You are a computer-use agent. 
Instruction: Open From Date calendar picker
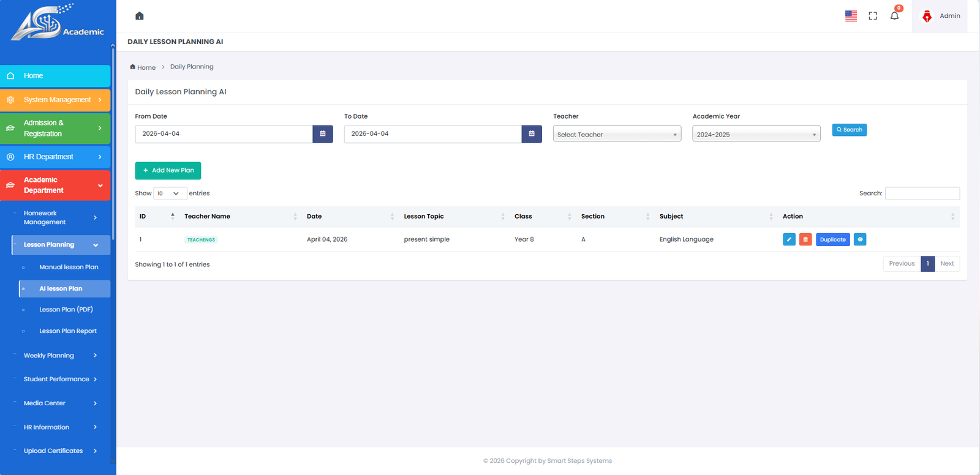pyautogui.click(x=323, y=134)
